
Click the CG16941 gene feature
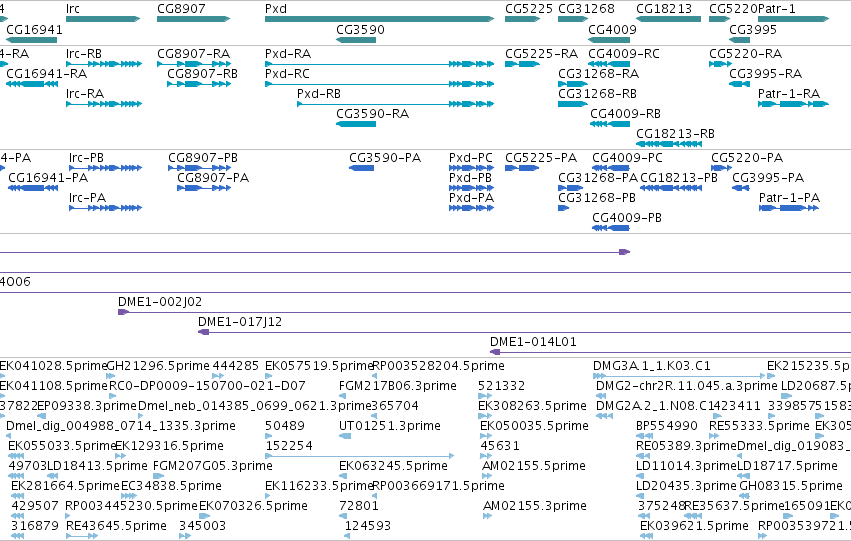click(31, 40)
